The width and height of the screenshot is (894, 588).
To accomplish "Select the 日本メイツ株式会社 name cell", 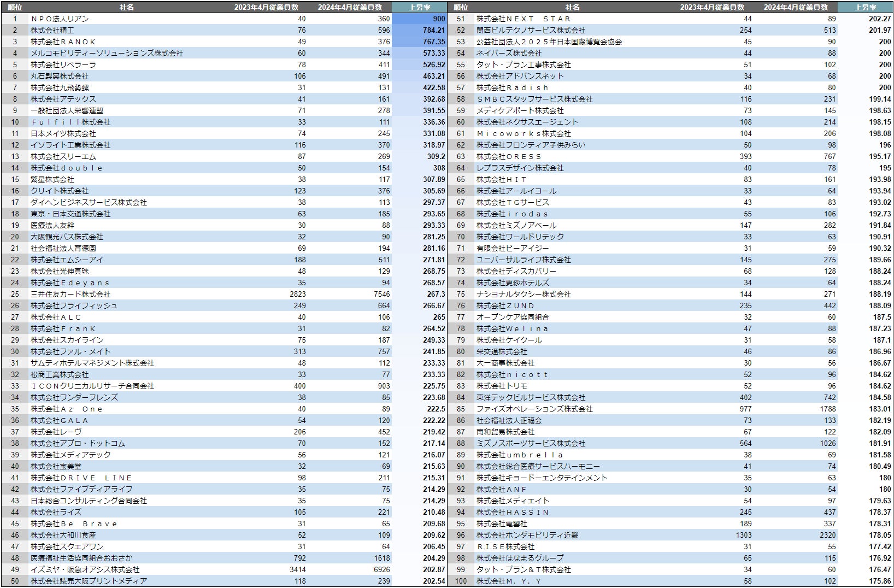I will 63,133.
